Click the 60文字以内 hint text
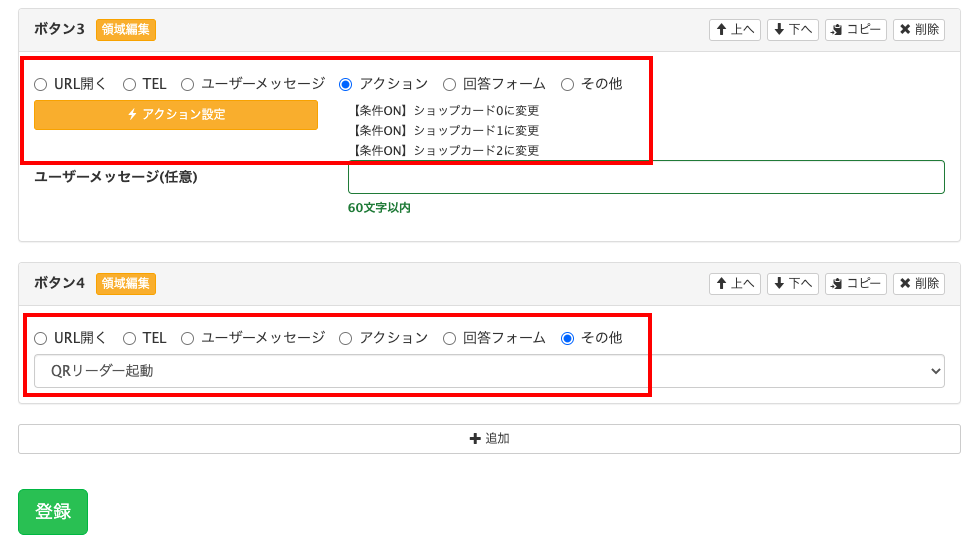969x545 pixels. pyautogui.click(x=379, y=208)
